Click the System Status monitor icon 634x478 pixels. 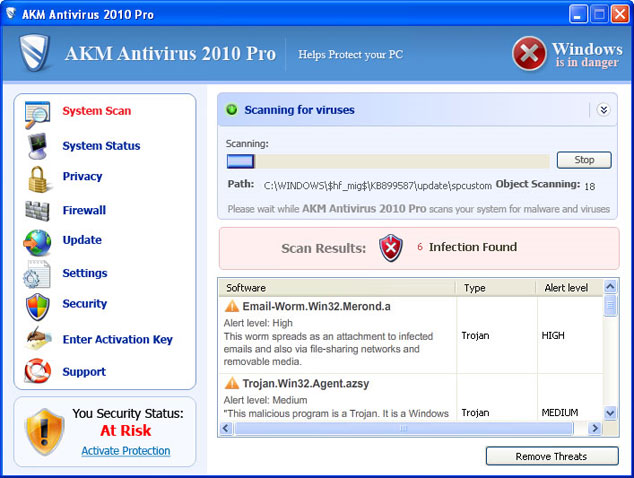[x=38, y=146]
